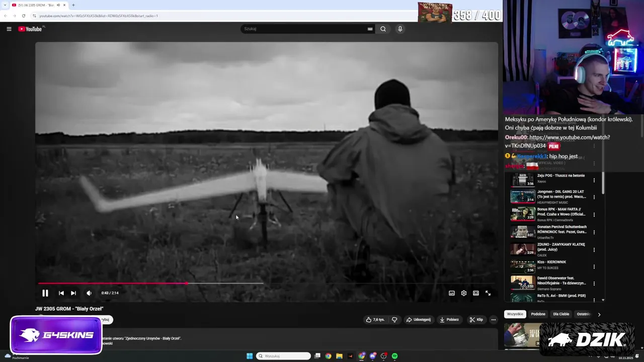The width and height of the screenshot is (644, 362).
Task: Open more actions menu beside Klip
Action: point(494,320)
